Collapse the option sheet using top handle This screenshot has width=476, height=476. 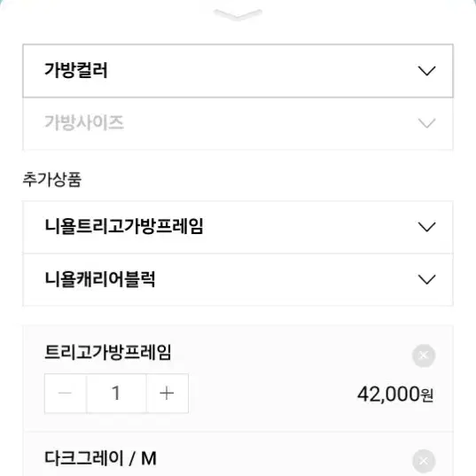click(238, 14)
